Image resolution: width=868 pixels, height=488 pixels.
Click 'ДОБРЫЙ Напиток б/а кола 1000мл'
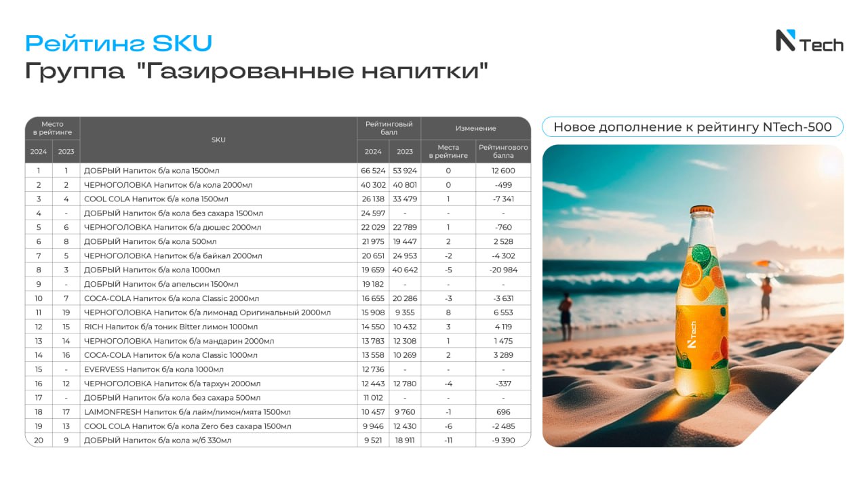coord(151,270)
